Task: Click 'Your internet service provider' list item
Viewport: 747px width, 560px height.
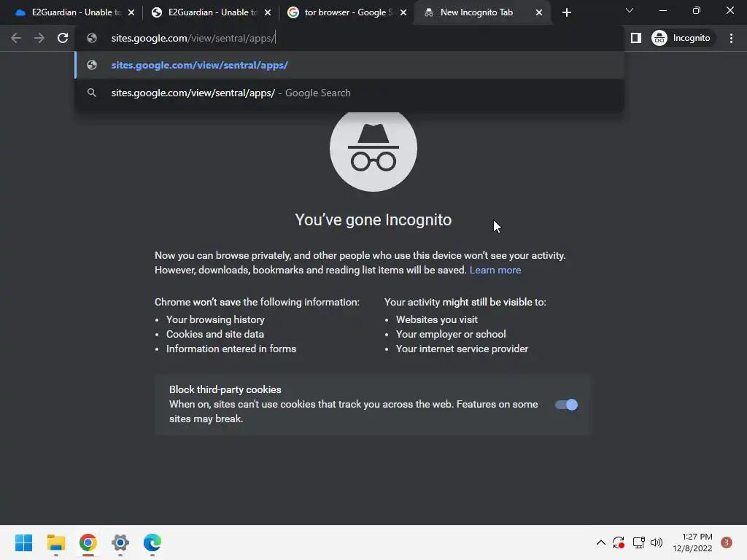Action: pos(462,349)
